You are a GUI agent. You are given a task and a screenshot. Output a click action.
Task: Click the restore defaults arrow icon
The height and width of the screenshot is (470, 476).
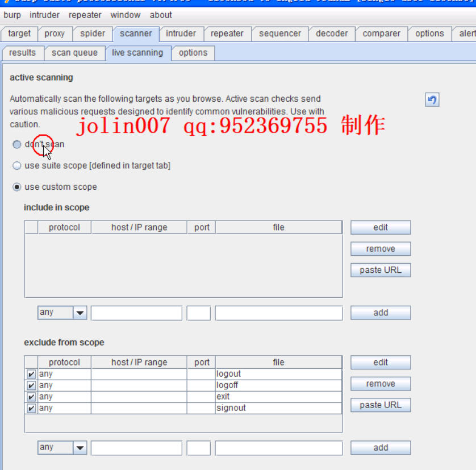(x=432, y=99)
